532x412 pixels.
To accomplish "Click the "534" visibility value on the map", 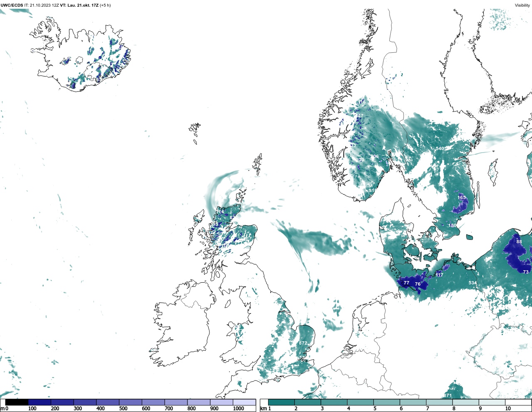I will coord(473,283).
